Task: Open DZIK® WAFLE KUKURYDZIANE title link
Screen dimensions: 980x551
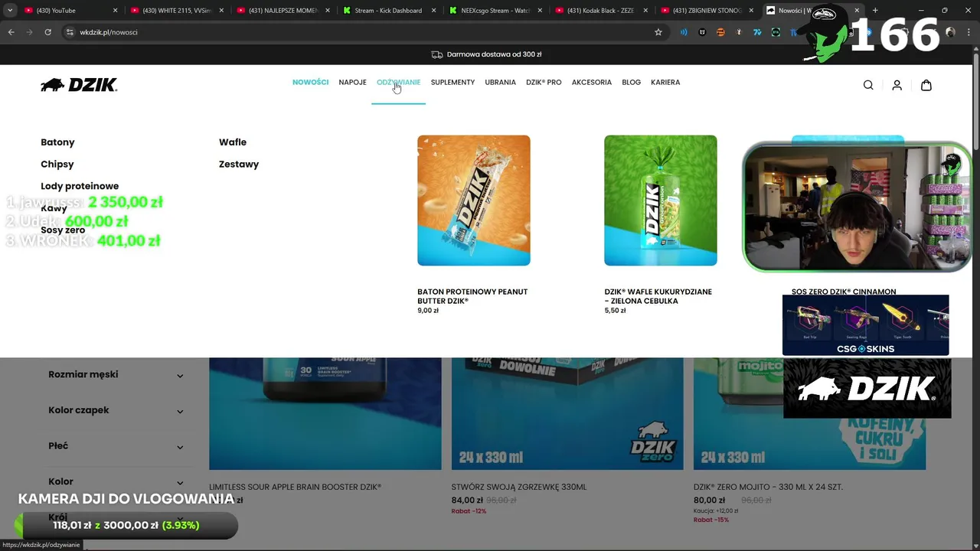Action: pyautogui.click(x=658, y=296)
